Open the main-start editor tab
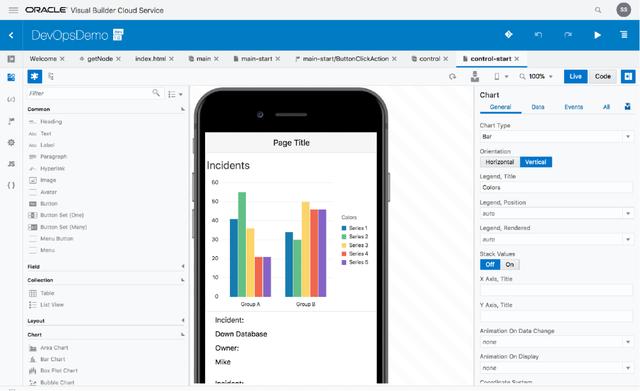This screenshot has height=391, width=640. coord(257,59)
